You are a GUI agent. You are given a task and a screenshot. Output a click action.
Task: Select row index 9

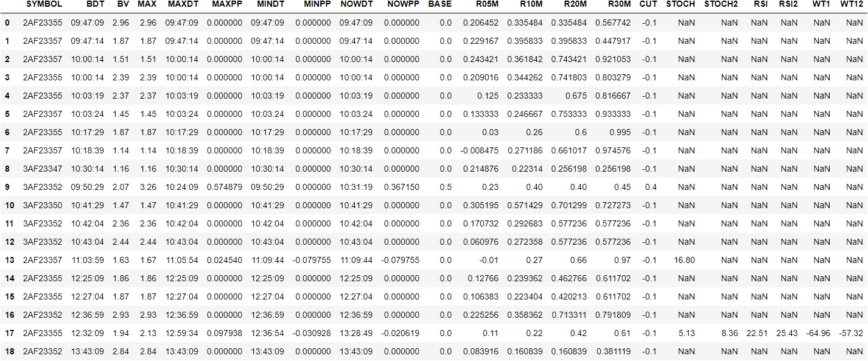[7, 188]
